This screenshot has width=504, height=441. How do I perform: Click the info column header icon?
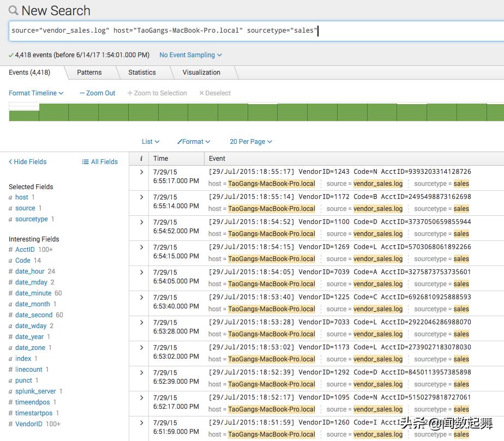click(x=141, y=158)
